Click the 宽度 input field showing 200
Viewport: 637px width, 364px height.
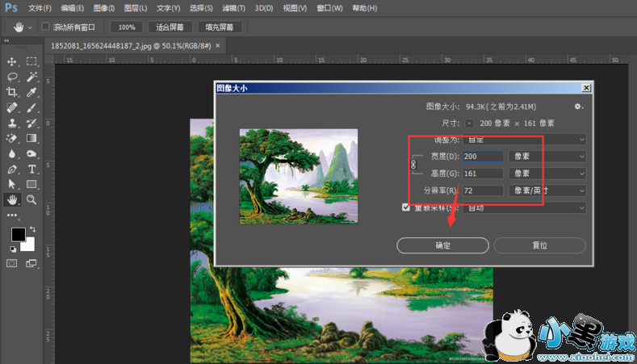[x=483, y=157]
